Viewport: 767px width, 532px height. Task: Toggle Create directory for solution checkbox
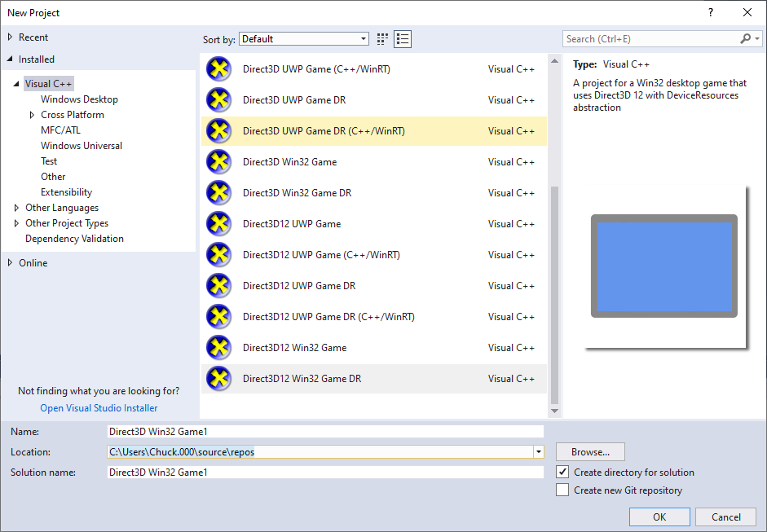562,472
